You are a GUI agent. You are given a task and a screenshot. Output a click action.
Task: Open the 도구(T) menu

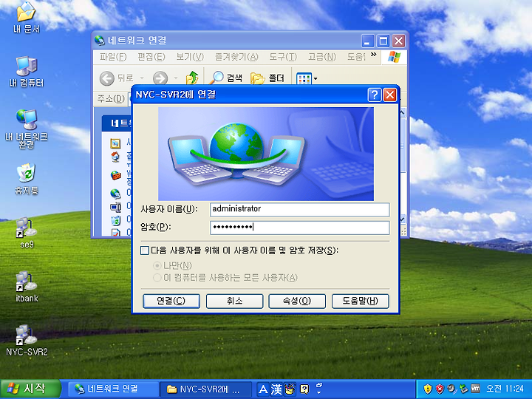pyautogui.click(x=283, y=57)
